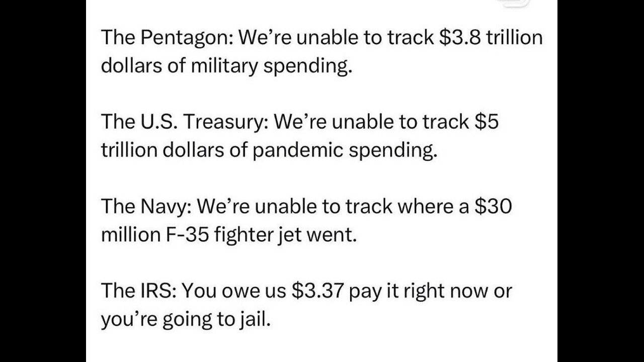Image resolution: width=644 pixels, height=362 pixels.
Task: Click the right black border bar
Action: (x=601, y=181)
